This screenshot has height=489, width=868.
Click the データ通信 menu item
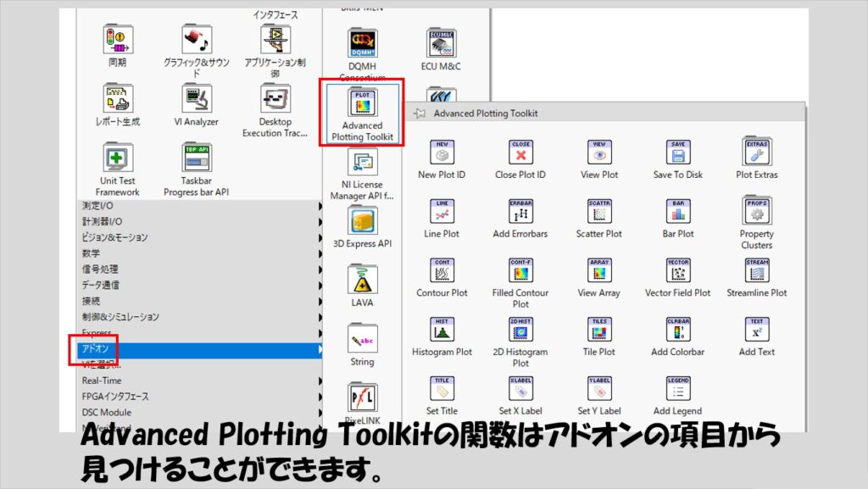(x=101, y=285)
